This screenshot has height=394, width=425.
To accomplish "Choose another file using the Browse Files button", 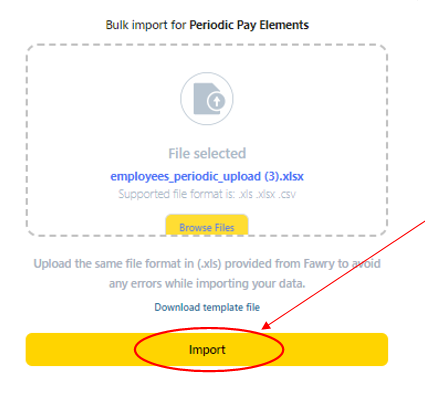I will click(207, 225).
